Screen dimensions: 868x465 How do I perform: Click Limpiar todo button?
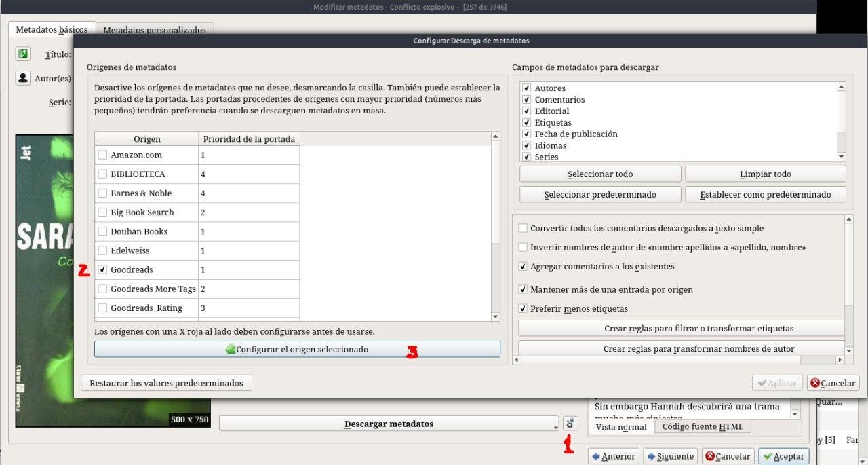[x=766, y=174]
